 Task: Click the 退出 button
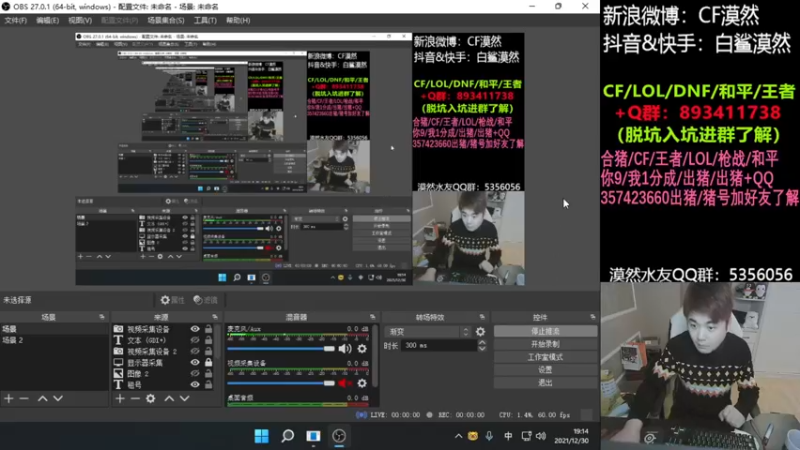pyautogui.click(x=545, y=382)
